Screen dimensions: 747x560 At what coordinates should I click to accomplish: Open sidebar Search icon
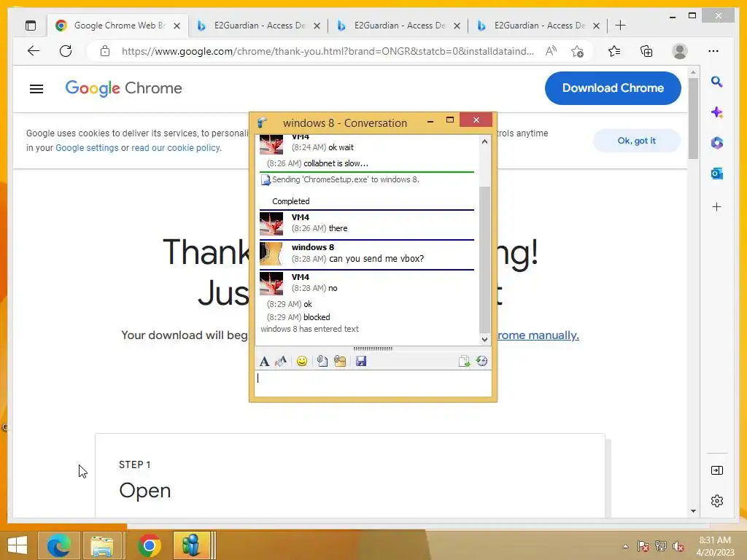tap(716, 82)
